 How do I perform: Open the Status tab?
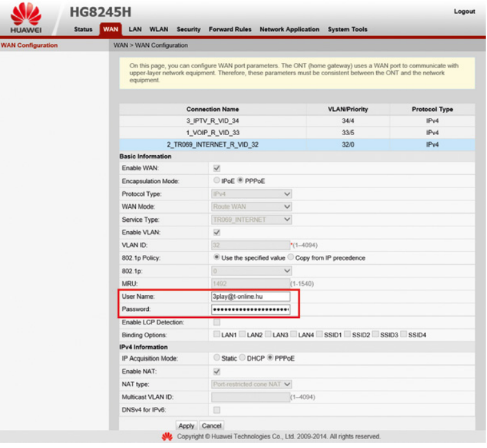(x=83, y=29)
